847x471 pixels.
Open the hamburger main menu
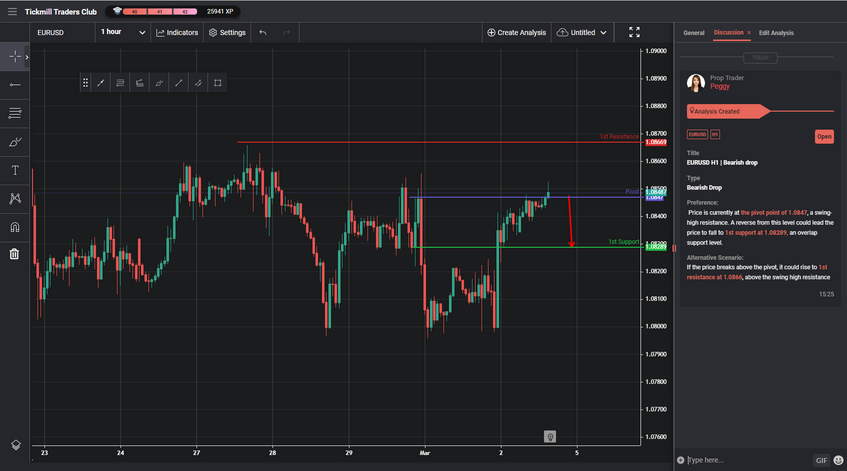12,11
